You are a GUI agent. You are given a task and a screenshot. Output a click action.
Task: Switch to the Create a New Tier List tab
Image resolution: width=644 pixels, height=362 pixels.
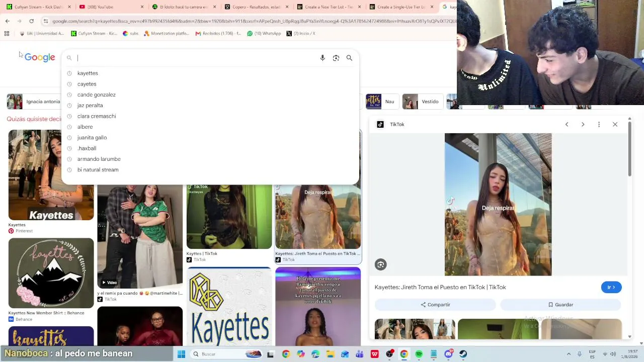pyautogui.click(x=328, y=7)
